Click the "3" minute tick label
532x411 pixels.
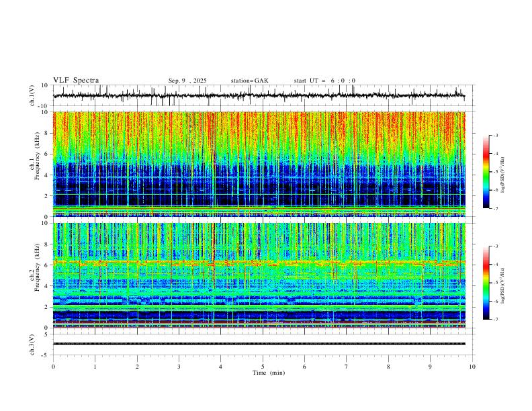pos(179,367)
